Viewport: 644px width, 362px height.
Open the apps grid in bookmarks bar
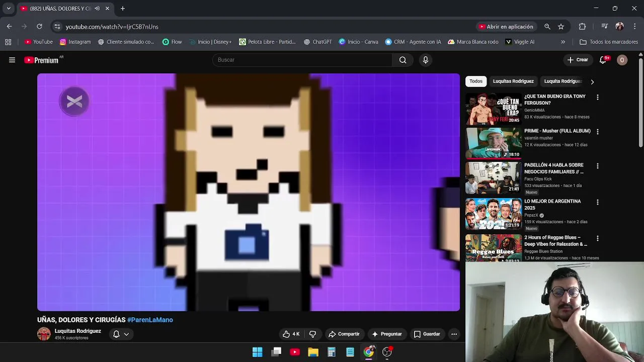[x=8, y=42]
